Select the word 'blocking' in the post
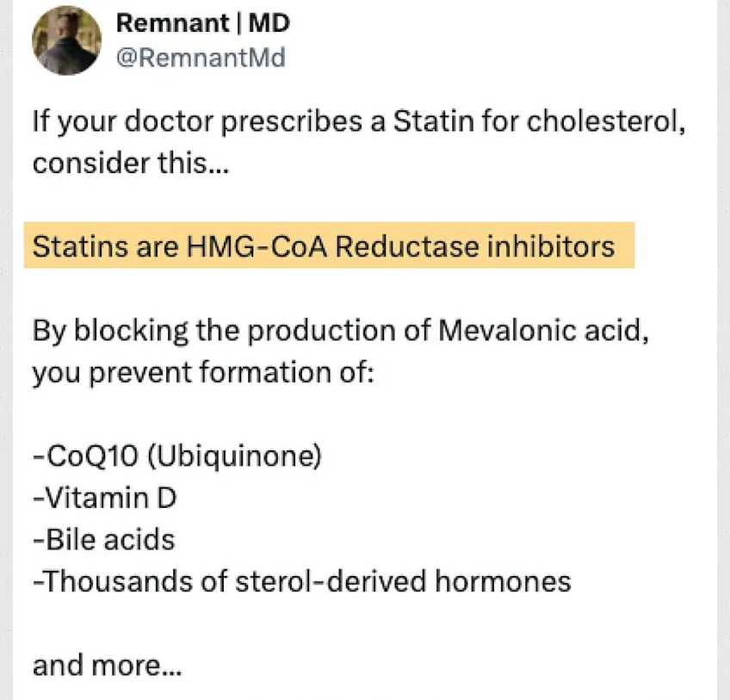This screenshot has height=700, width=730. (x=131, y=331)
